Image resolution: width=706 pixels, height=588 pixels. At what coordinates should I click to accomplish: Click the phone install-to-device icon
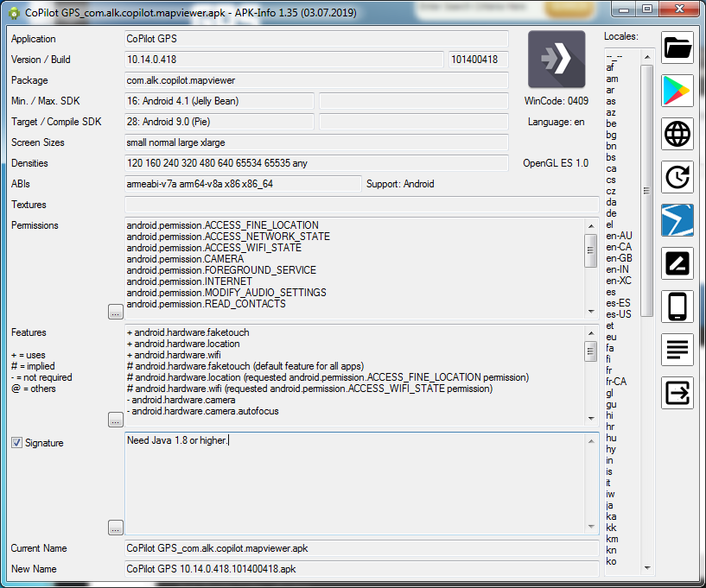coord(677,307)
